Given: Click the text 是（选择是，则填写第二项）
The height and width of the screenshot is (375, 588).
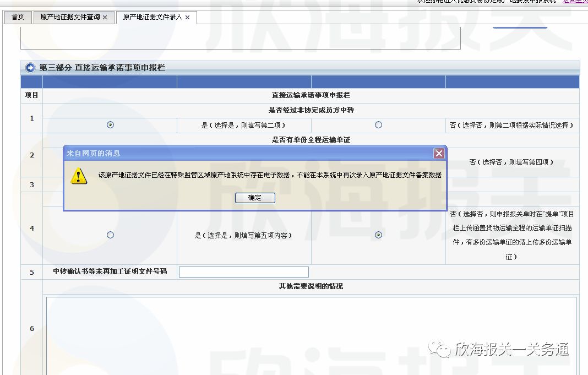Looking at the screenshot, I should 243,125.
